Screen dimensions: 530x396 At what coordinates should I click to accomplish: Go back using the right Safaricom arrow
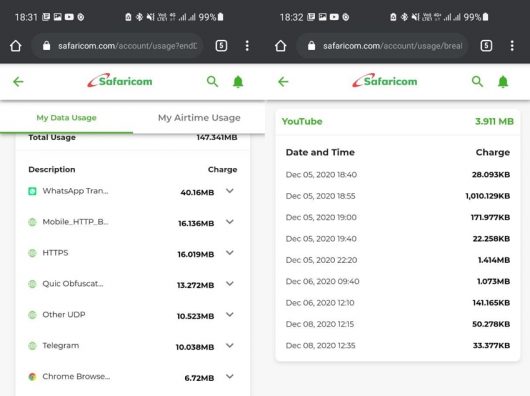(283, 81)
